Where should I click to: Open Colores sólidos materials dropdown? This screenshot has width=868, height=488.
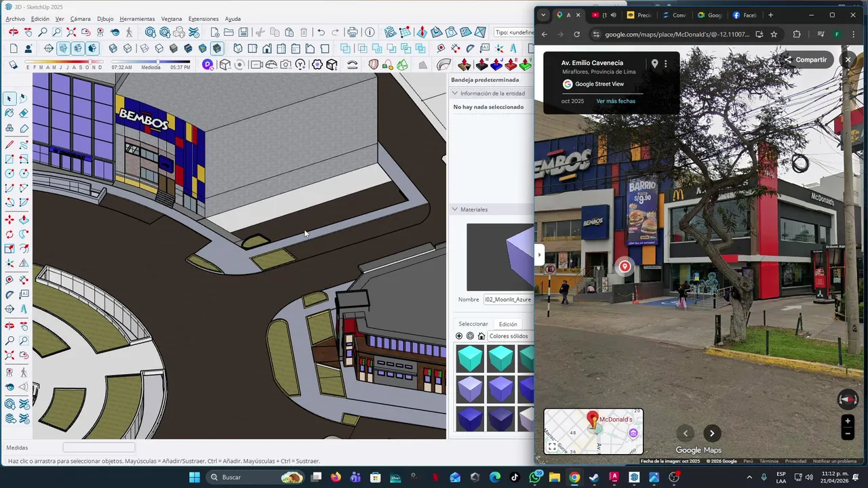[510, 336]
